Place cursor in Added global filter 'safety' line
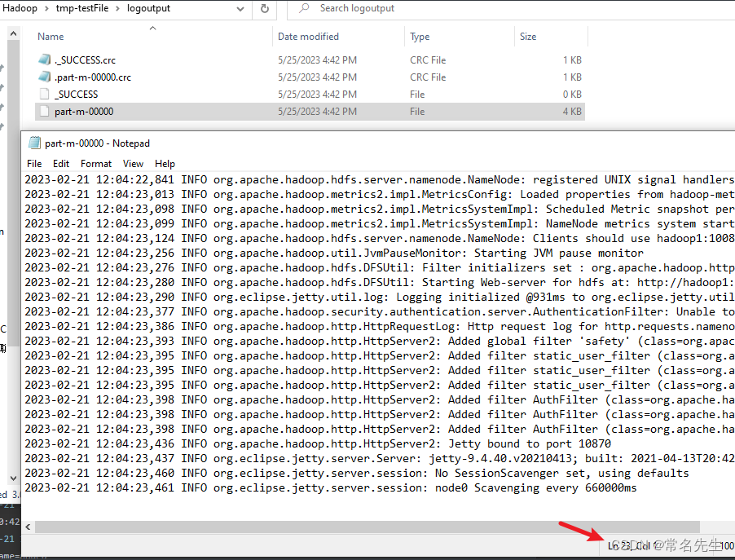The height and width of the screenshot is (560, 735). click(x=380, y=342)
